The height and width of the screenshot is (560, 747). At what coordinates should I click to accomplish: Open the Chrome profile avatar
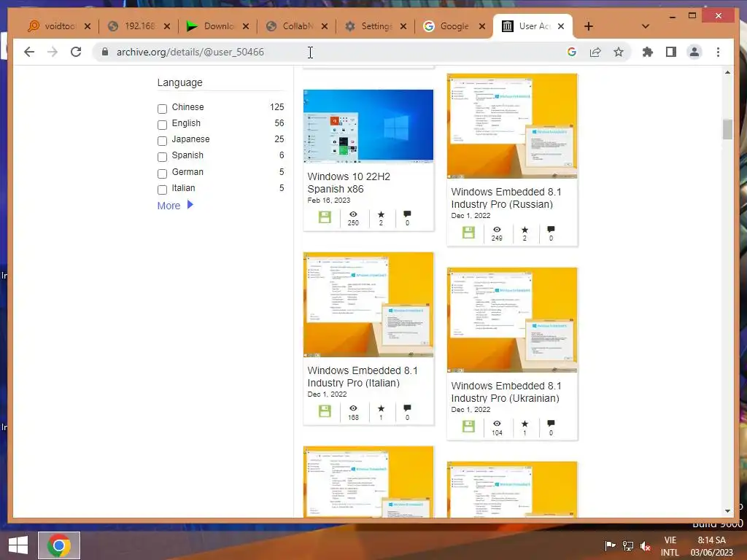694,52
